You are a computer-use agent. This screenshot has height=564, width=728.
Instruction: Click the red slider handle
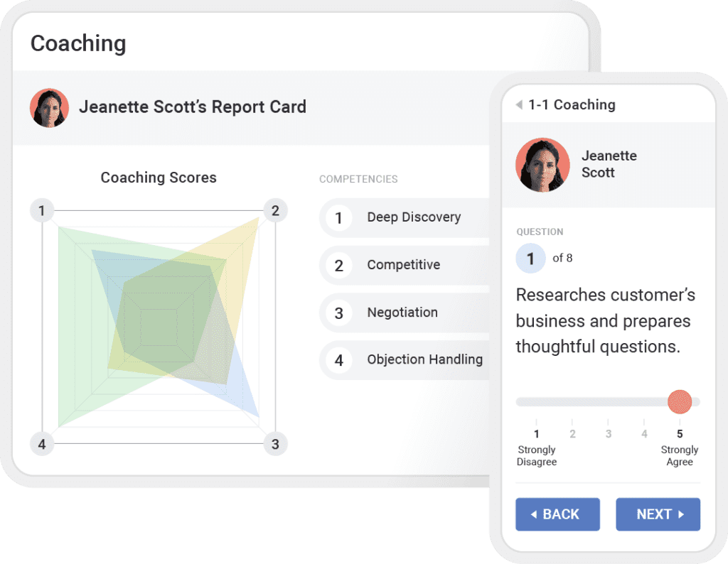coord(680,402)
